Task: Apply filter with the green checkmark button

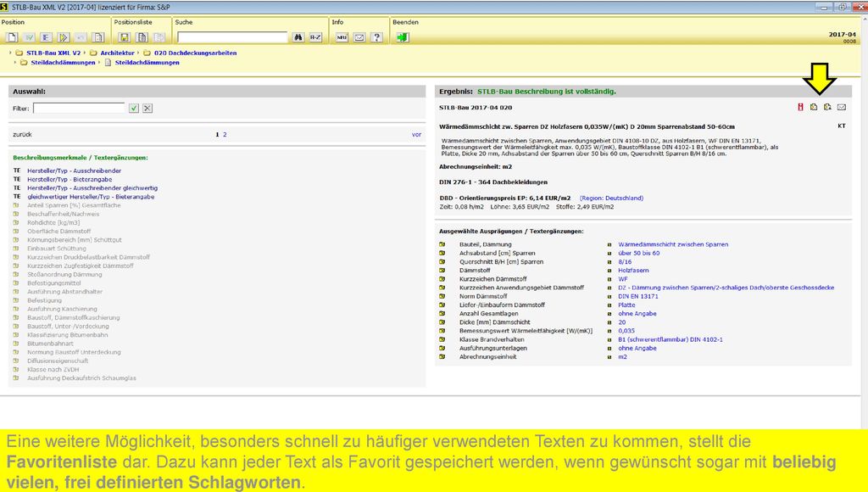Action: pos(133,108)
